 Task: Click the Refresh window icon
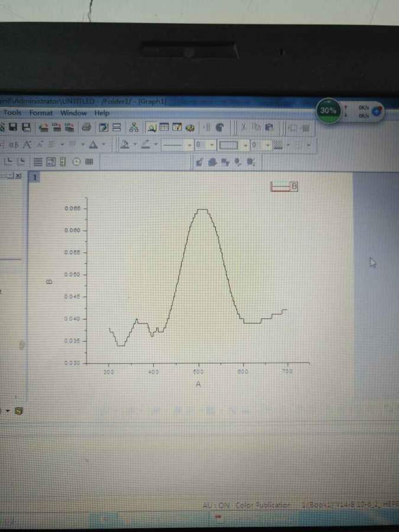click(x=104, y=128)
